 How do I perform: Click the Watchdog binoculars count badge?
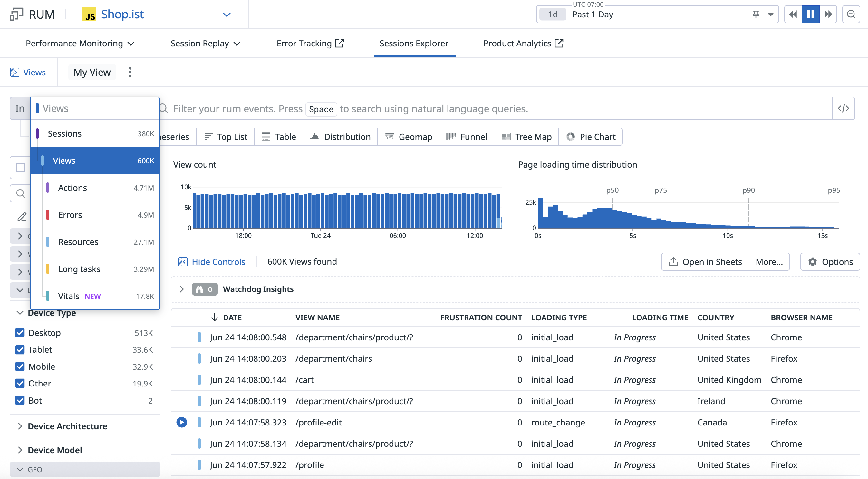tap(205, 289)
